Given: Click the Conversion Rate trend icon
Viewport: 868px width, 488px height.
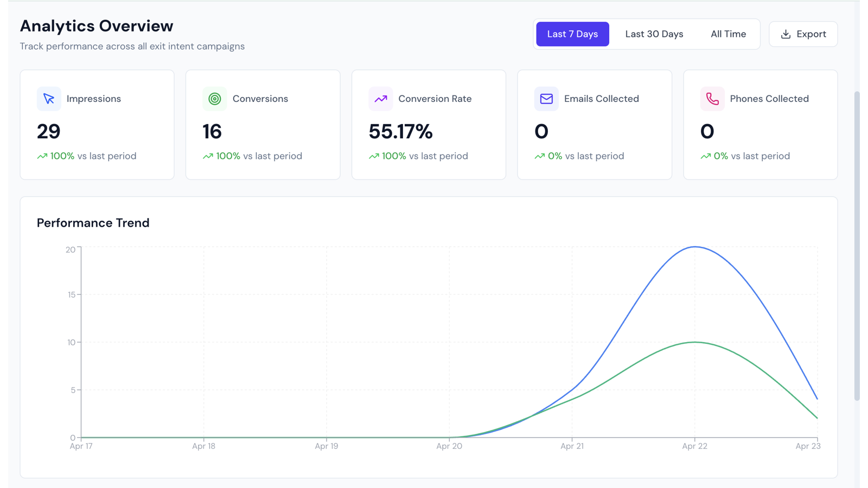Looking at the screenshot, I should (x=381, y=99).
